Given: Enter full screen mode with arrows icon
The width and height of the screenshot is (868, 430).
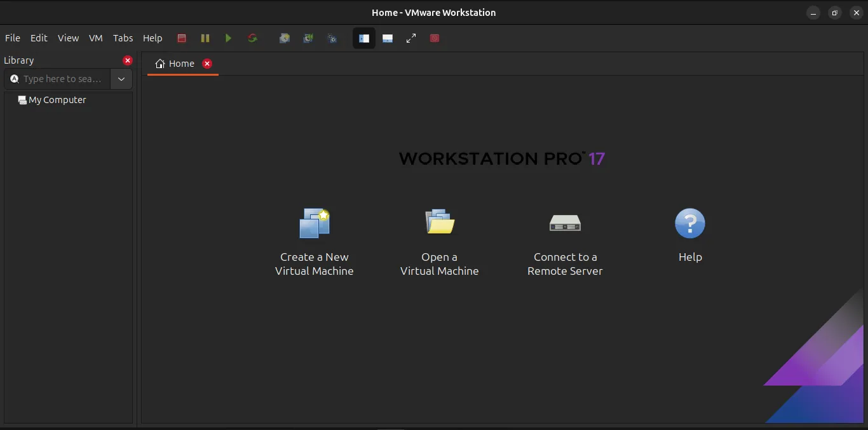Looking at the screenshot, I should click(x=411, y=38).
